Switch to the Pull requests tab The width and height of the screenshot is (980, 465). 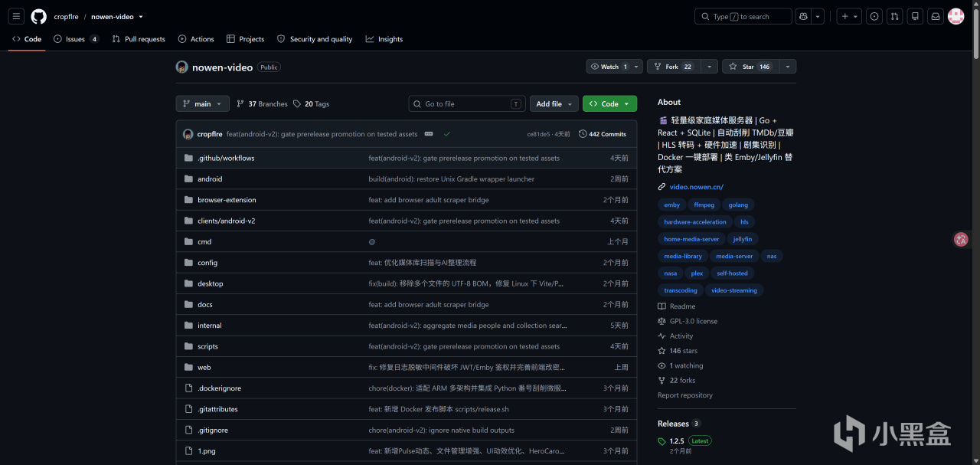pos(139,39)
